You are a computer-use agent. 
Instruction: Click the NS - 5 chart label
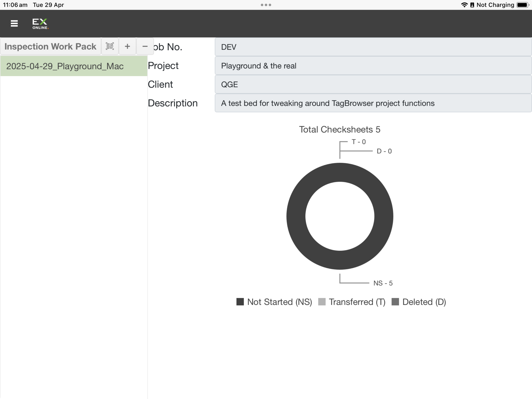click(383, 283)
